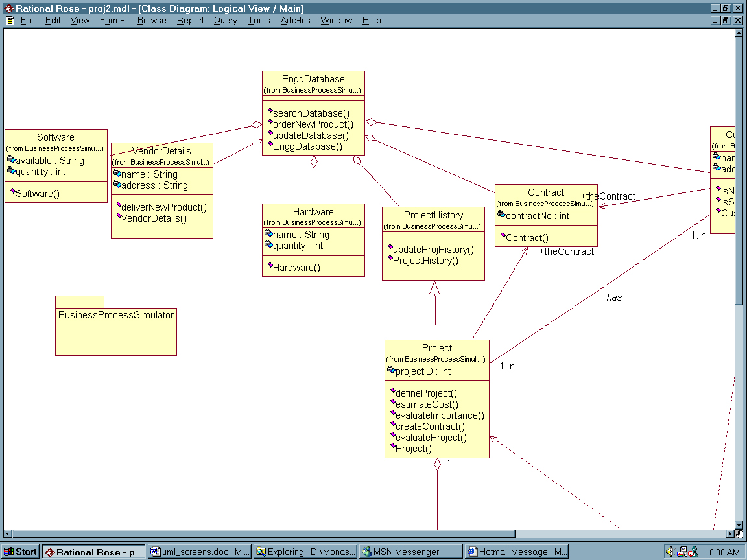
Task: Open the View menu
Action: tap(80, 21)
